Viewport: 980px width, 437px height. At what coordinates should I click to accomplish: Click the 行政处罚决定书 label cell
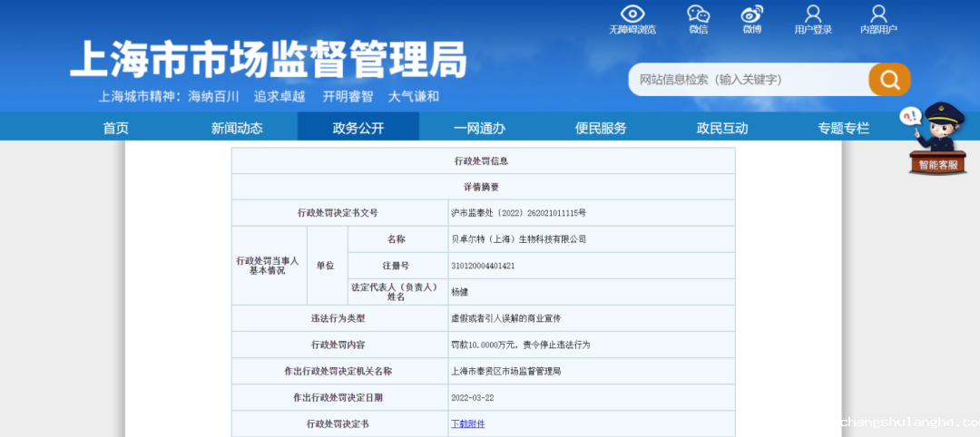click(x=338, y=424)
